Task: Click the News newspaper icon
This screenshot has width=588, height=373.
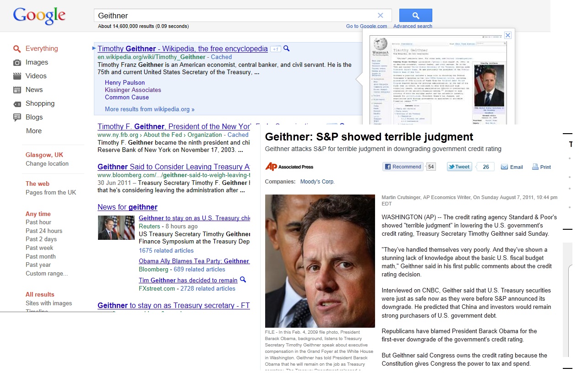Action: [17, 90]
